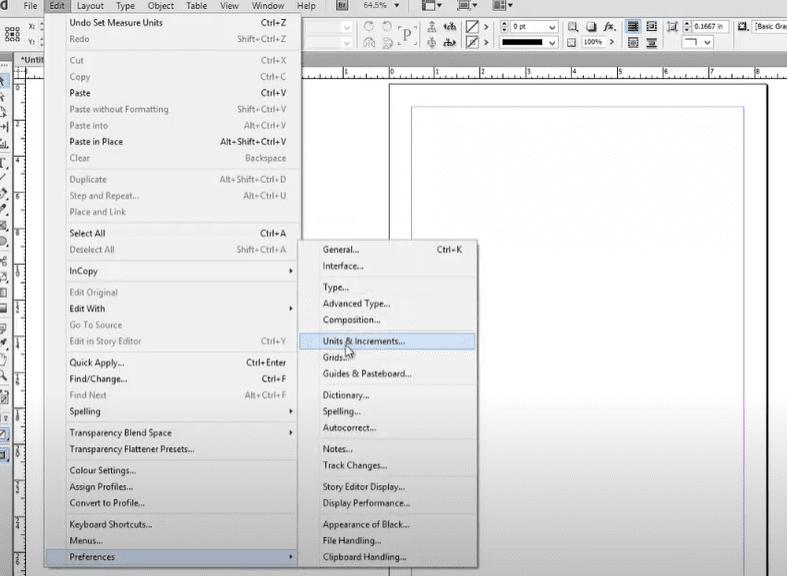Open Guides & Pasteboard preferences
The height and width of the screenshot is (576, 787).
click(387, 374)
